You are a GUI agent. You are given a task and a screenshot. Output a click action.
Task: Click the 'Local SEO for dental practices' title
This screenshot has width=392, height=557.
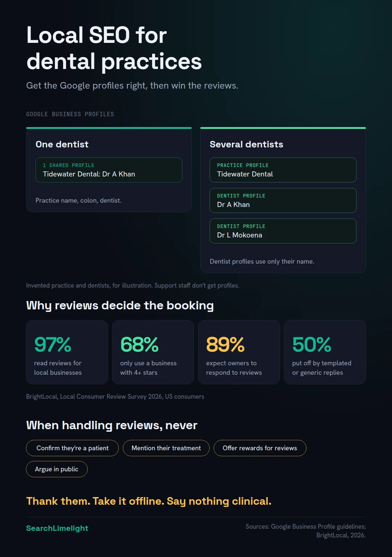pos(114,48)
